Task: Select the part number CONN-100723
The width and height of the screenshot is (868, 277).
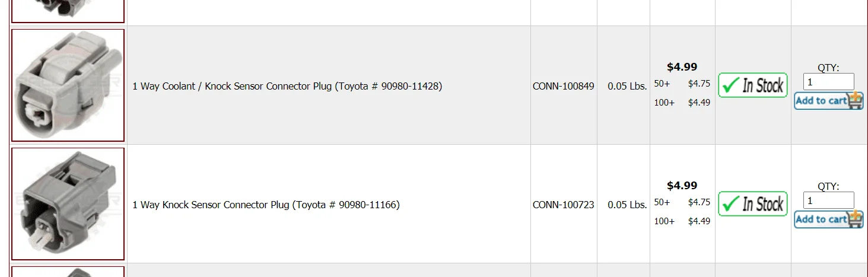Action: click(x=563, y=205)
